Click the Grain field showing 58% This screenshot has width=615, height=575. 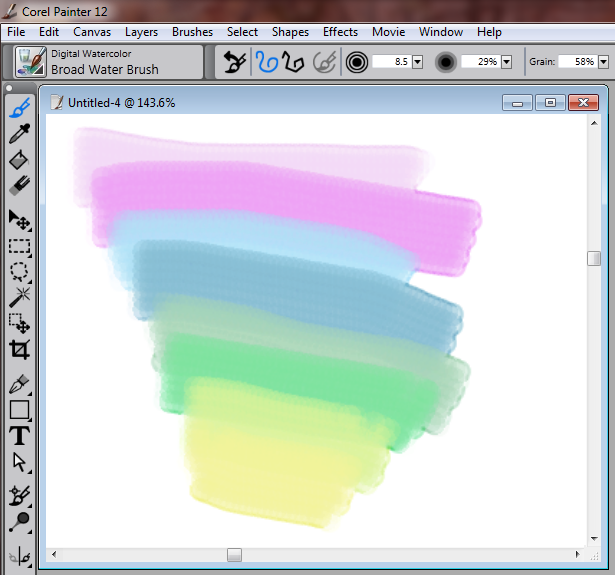pos(578,62)
